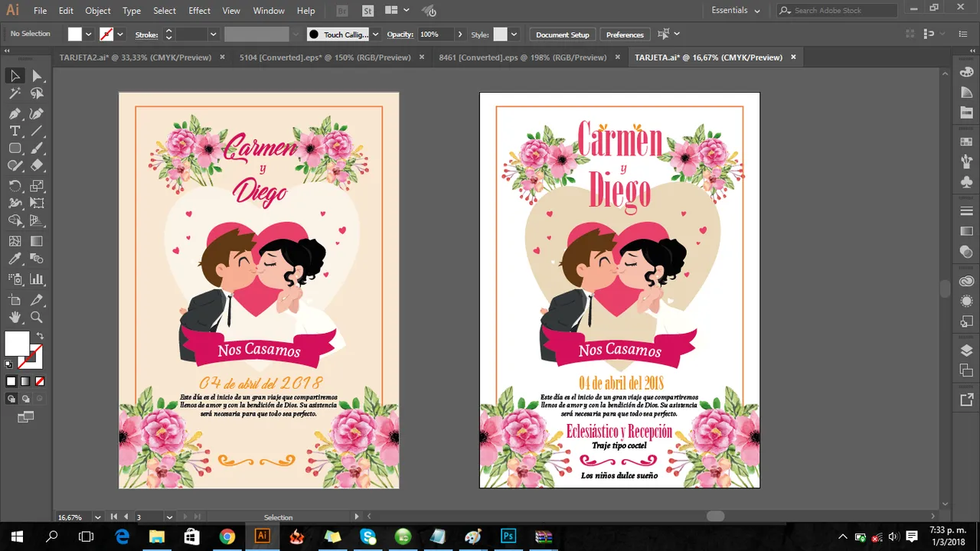Choose the Lasso tool
Viewport: 980px width, 551px height.
click(37, 93)
